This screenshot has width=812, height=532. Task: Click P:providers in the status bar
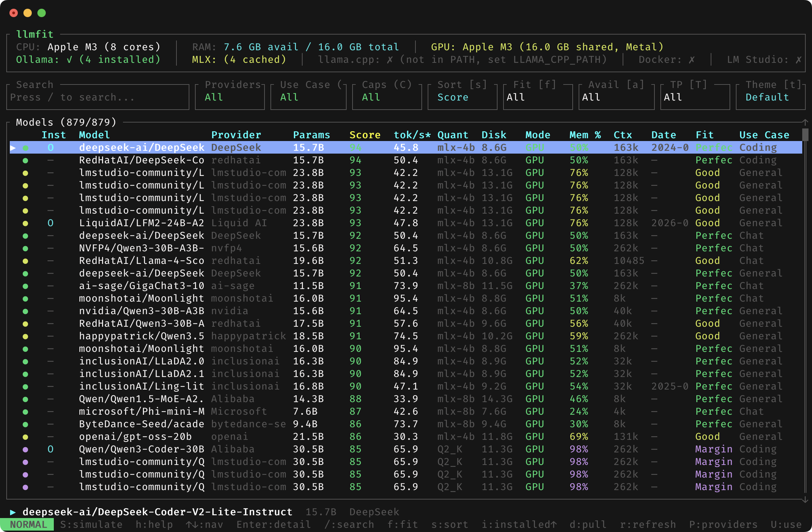pos(724,525)
